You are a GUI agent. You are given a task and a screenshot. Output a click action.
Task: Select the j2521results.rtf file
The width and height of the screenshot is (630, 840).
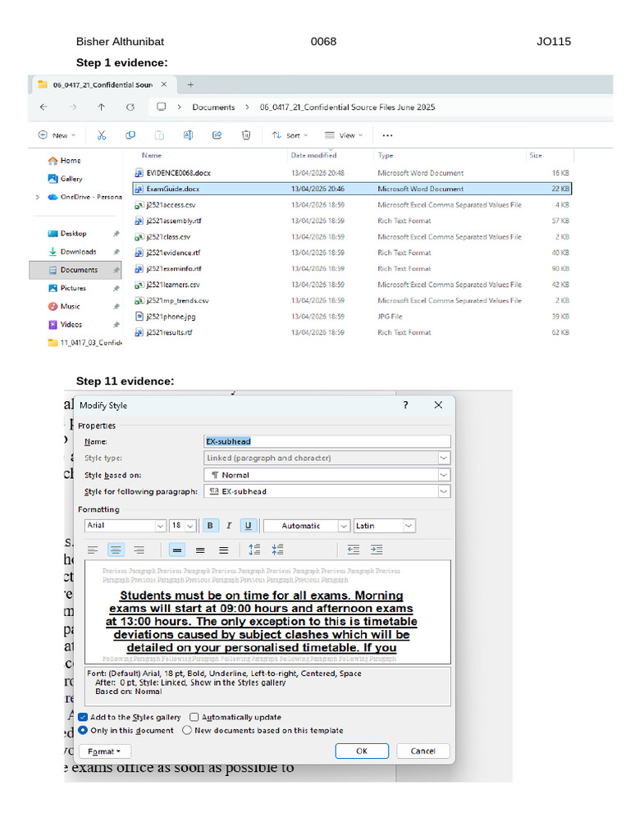click(x=169, y=333)
